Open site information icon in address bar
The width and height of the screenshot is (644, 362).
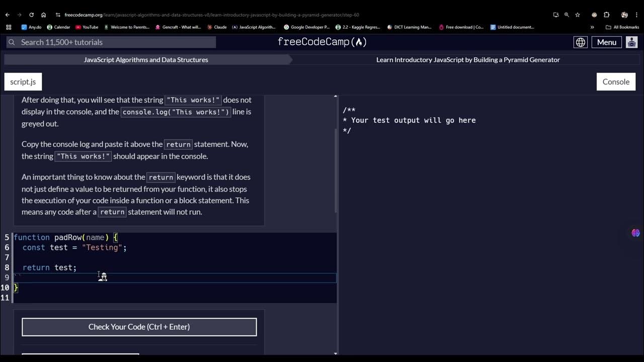coord(58,15)
